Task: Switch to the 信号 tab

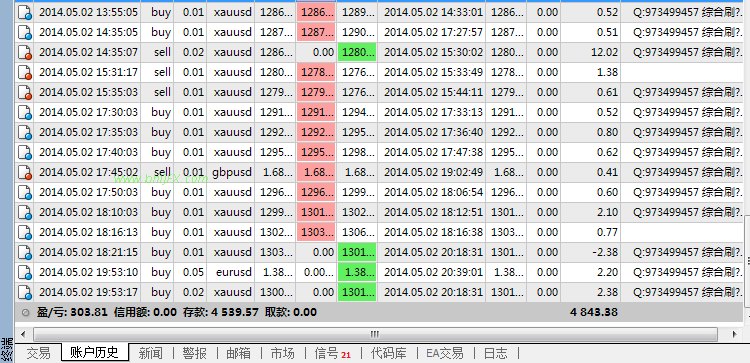Action: tap(332, 353)
